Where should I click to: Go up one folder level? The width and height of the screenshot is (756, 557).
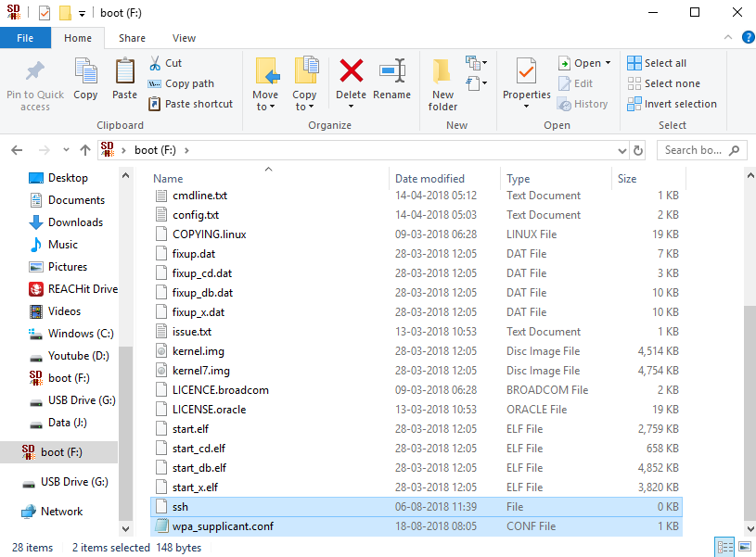coord(85,150)
